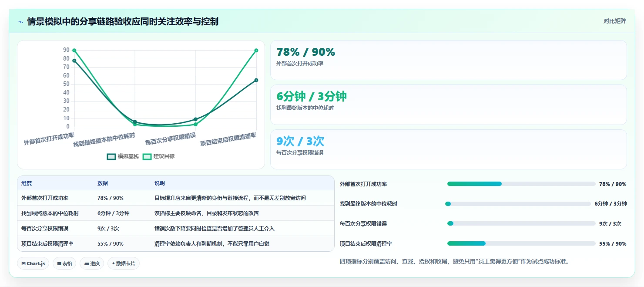Click the 模拟基线 point at value 78
This screenshot has width=644, height=287.
(x=74, y=61)
